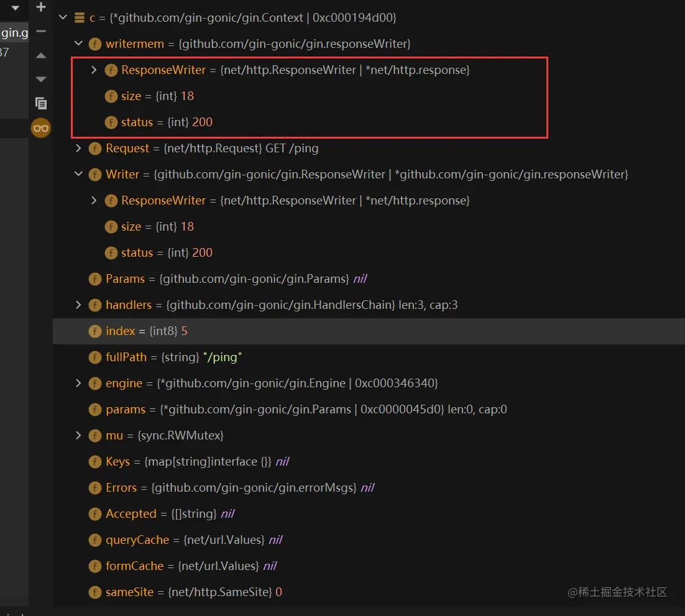Click the duplicate watch copy icon

pyautogui.click(x=41, y=104)
